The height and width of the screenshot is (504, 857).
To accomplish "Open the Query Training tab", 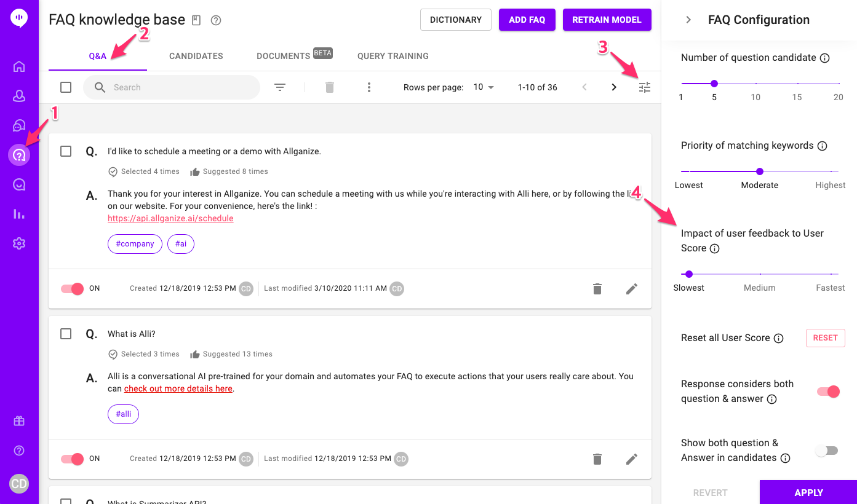I will tap(393, 56).
